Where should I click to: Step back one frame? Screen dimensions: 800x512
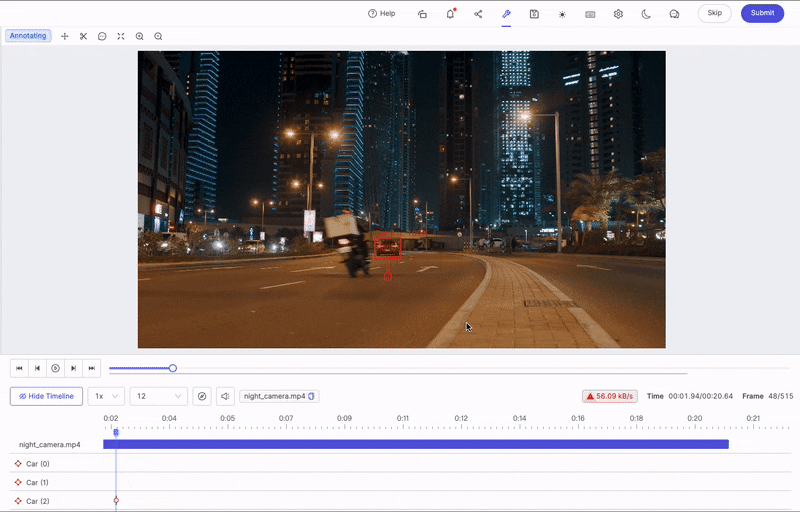click(37, 368)
